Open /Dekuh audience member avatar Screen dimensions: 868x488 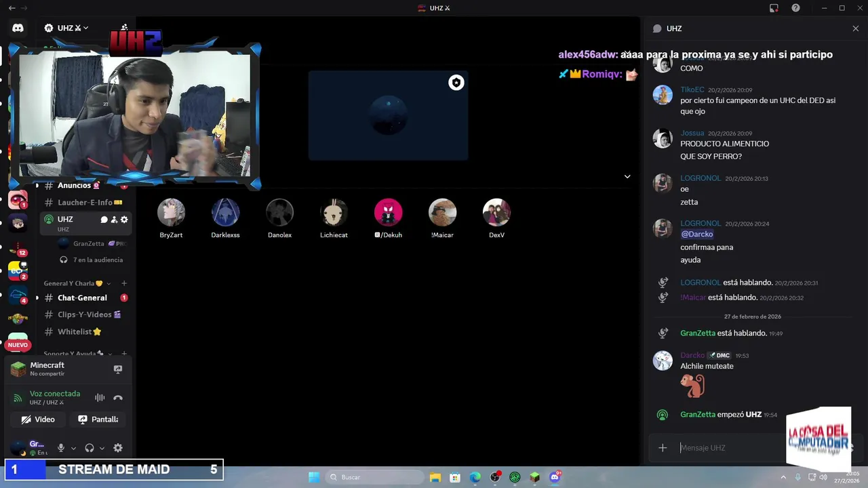388,212
